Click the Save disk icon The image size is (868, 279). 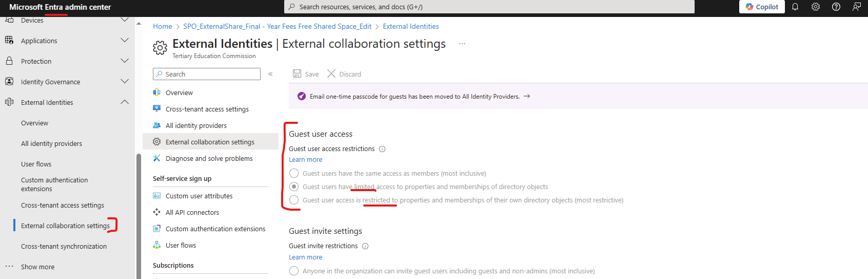point(297,73)
